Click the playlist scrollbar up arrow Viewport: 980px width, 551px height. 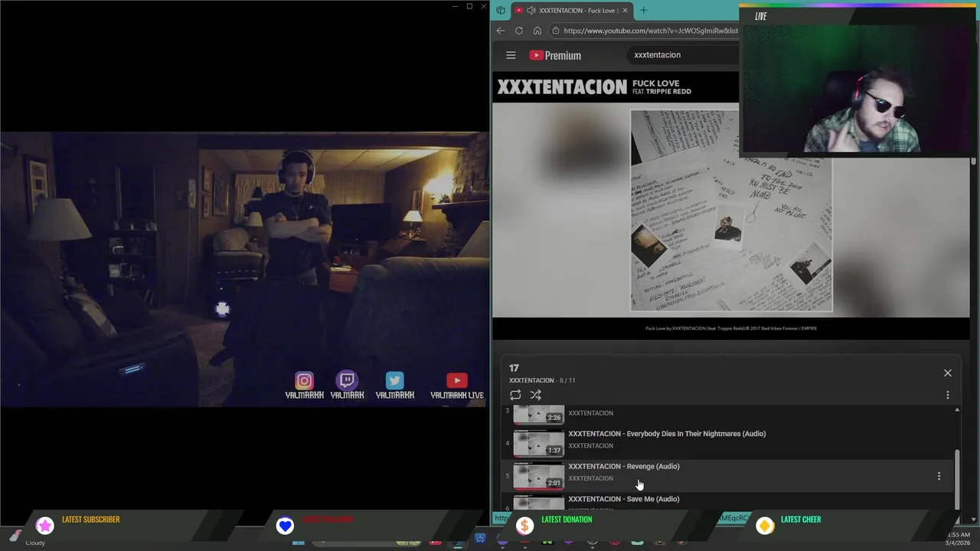(957, 410)
